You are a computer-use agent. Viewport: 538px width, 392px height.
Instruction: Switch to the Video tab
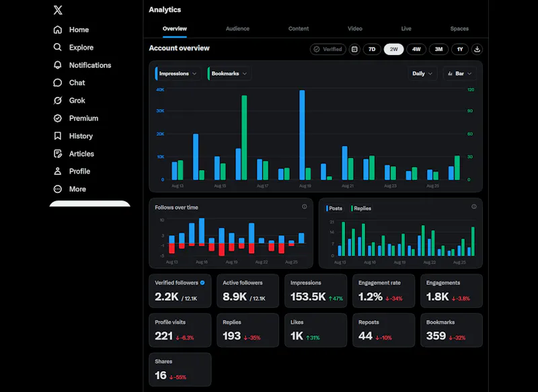[355, 29]
